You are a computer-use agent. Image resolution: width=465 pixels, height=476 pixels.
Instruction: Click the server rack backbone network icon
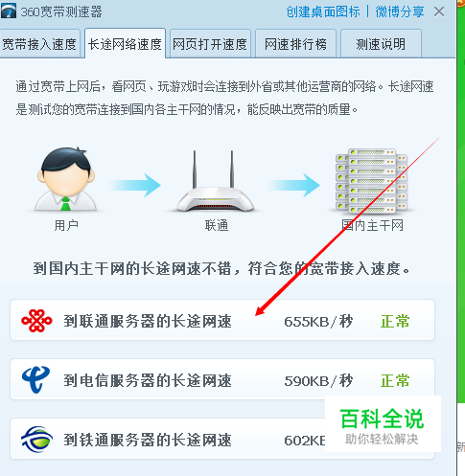pos(372,181)
